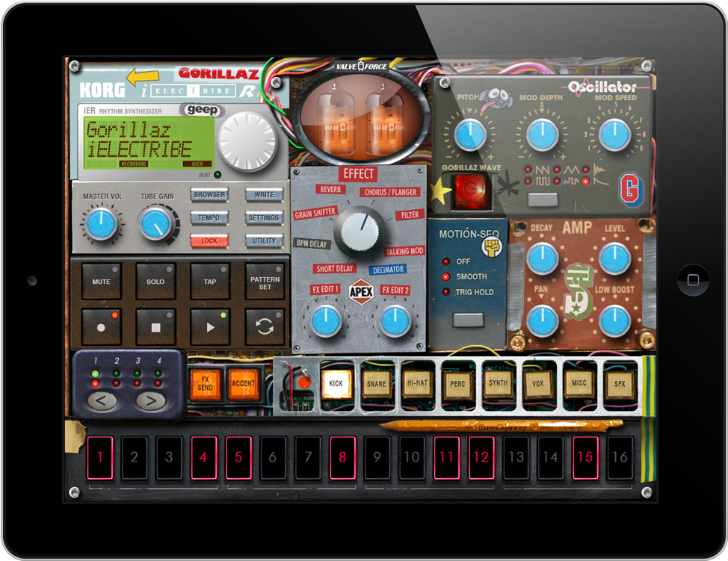Click the APEX hexagon logo
Viewport: 728px width, 561px height.
point(361,292)
